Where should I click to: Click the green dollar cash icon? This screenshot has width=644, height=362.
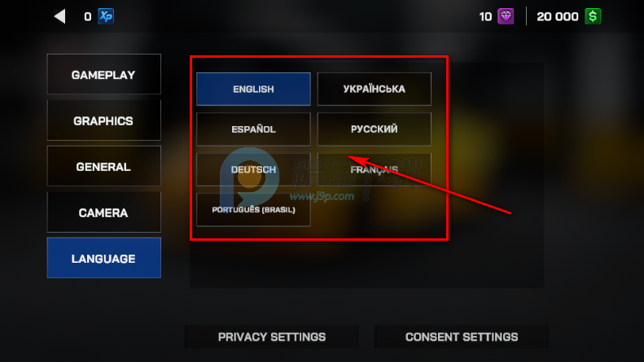coord(593,16)
